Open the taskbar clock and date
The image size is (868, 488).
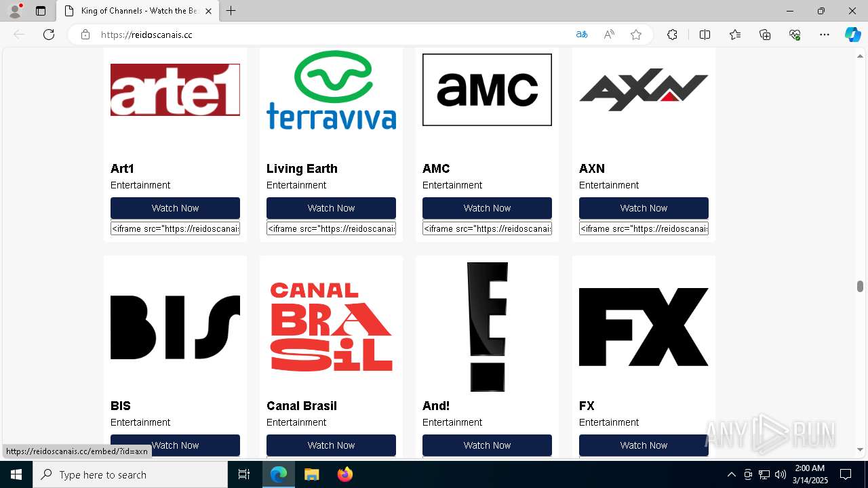pyautogui.click(x=810, y=474)
